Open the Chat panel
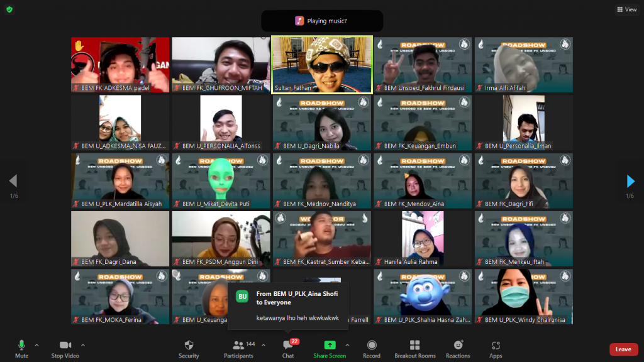Viewport: 644px width, 362px height. 288,346
